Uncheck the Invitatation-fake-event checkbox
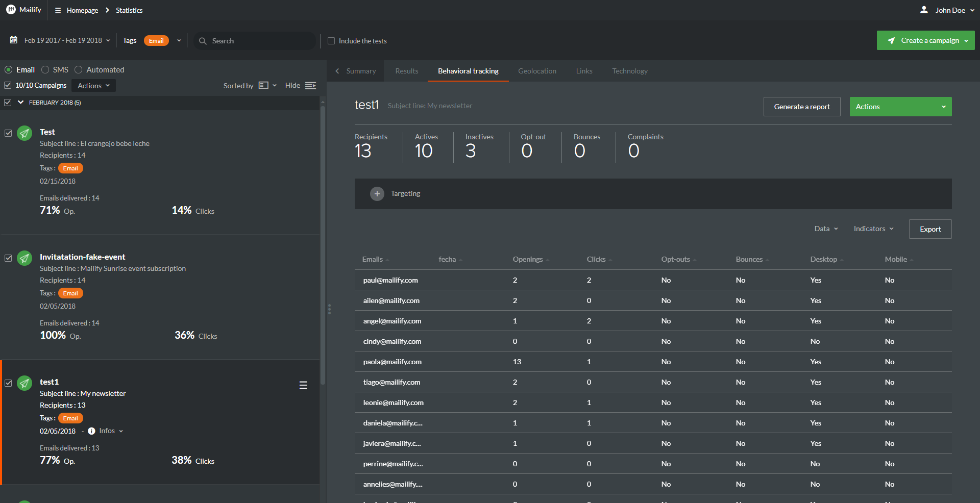The height and width of the screenshot is (503, 980). (x=8, y=258)
